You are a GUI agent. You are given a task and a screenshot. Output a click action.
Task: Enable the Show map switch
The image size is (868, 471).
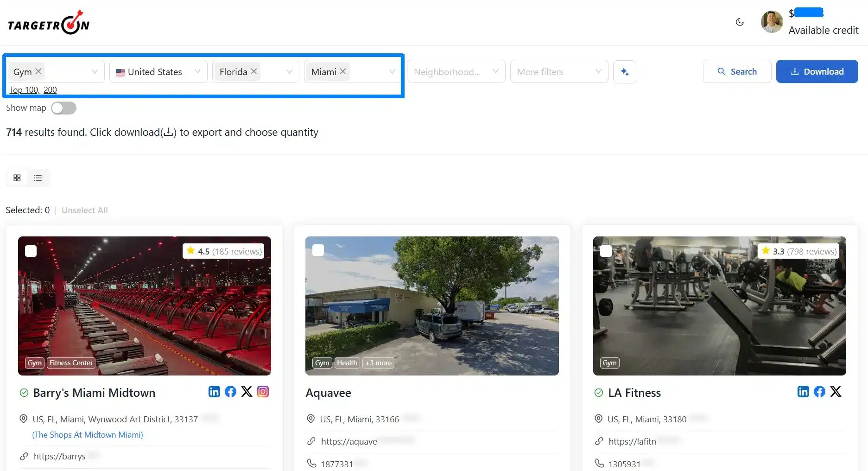(x=63, y=108)
